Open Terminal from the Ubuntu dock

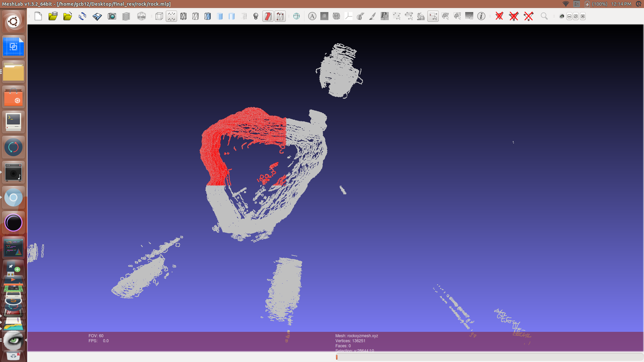(x=13, y=122)
